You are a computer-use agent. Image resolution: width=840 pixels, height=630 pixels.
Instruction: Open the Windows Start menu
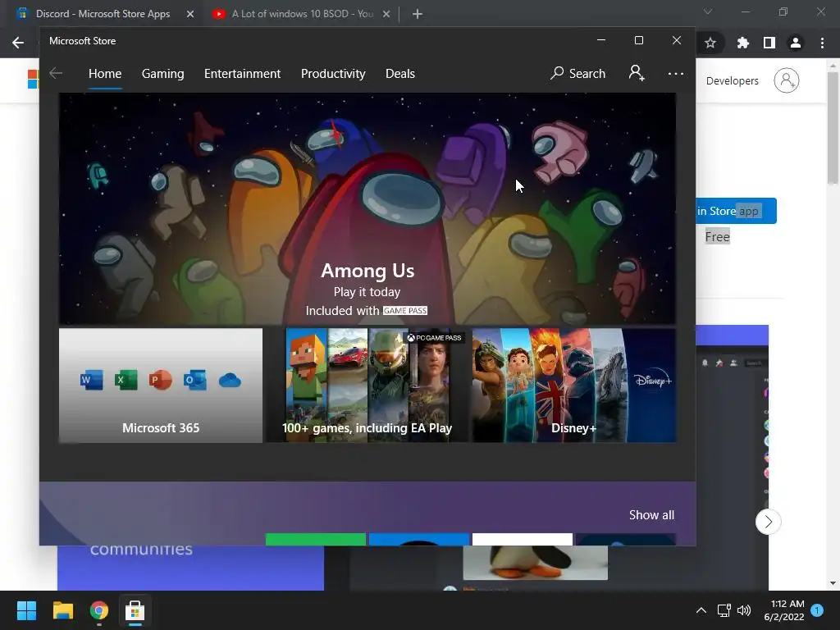click(x=26, y=610)
